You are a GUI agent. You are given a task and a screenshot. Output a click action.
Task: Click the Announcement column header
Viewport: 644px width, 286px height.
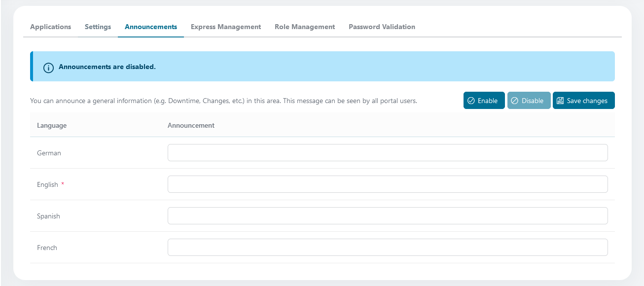pos(191,126)
